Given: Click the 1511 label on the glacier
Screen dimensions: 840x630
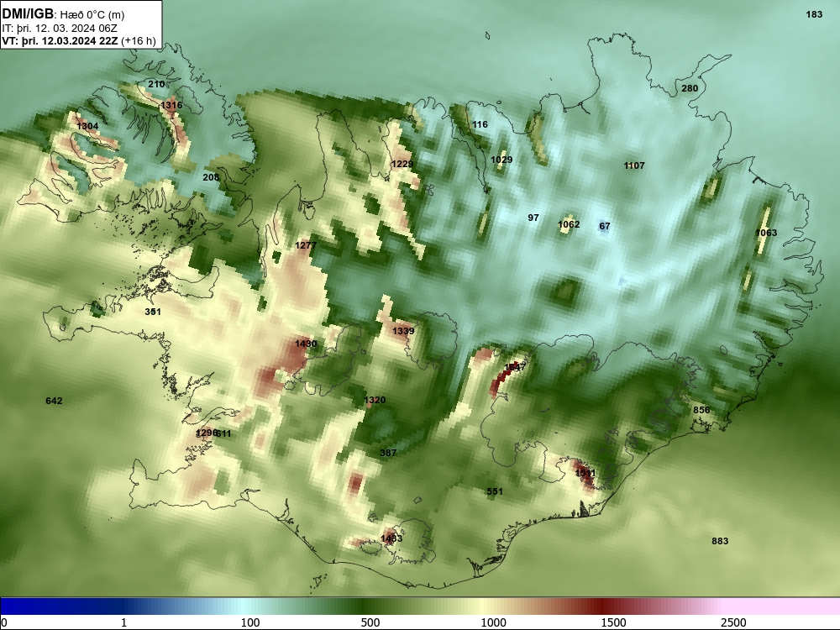Looking at the screenshot, I should point(585,473).
